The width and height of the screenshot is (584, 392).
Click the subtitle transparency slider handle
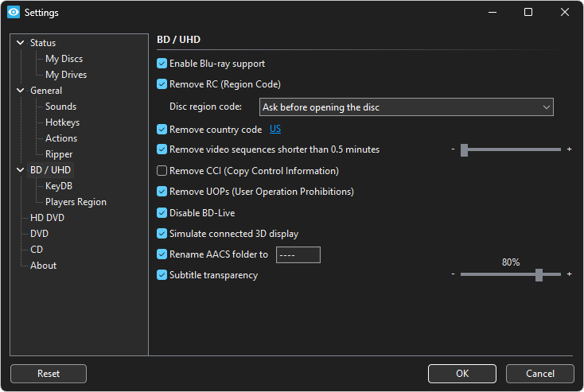539,274
